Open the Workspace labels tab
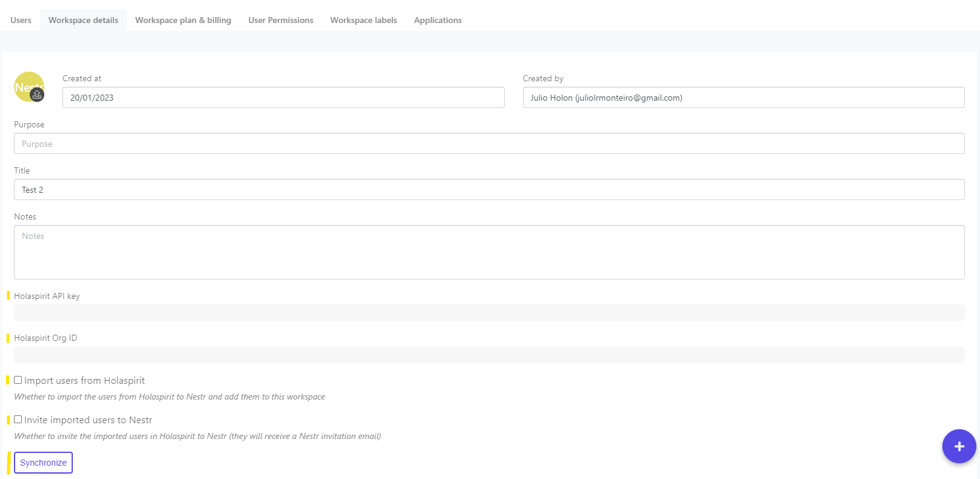 tap(363, 20)
